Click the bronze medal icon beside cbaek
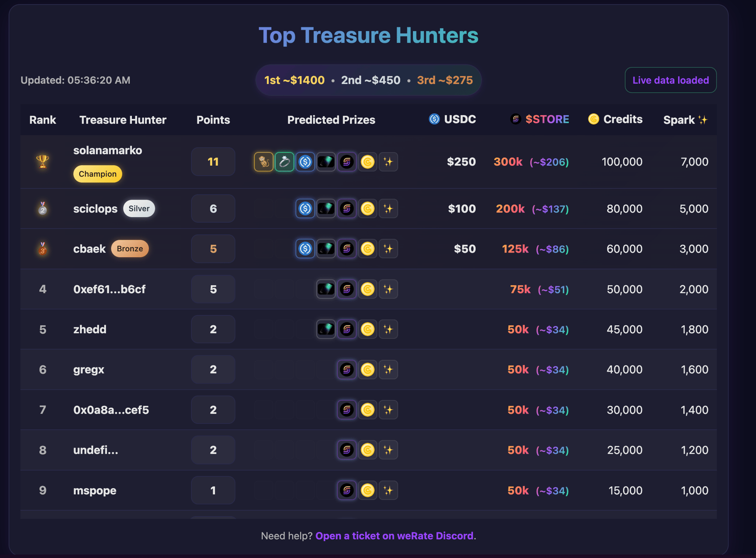The image size is (756, 558). click(x=43, y=248)
